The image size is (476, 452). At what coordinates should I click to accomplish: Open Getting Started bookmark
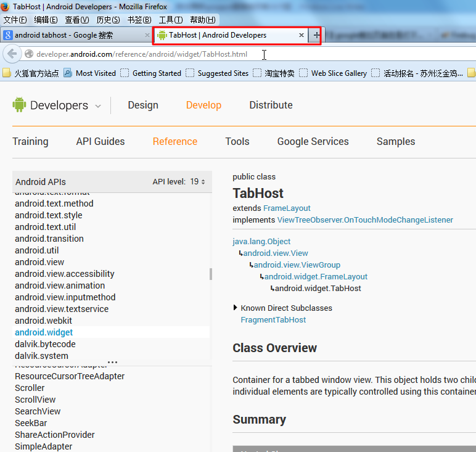click(x=151, y=73)
